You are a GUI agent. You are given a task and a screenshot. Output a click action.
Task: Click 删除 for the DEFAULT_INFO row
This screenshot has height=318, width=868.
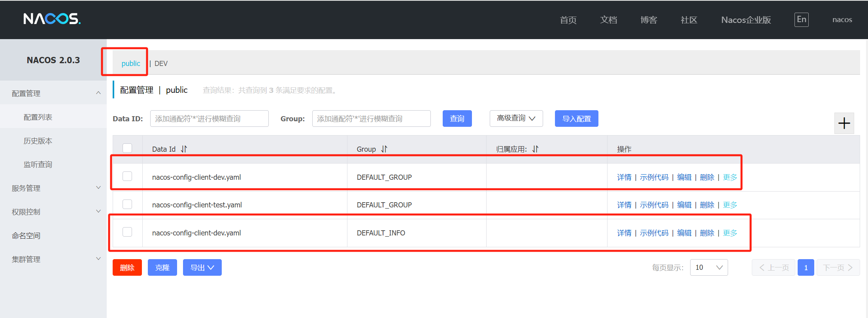point(707,233)
